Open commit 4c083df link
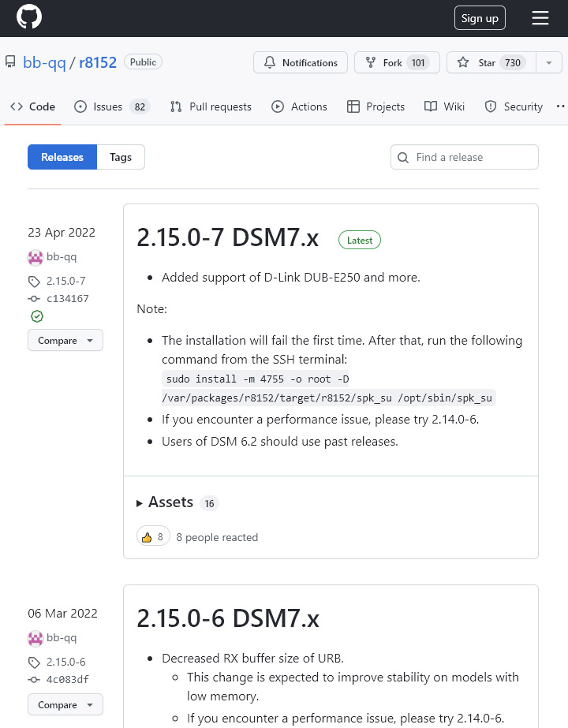The image size is (568, 728). (x=68, y=679)
